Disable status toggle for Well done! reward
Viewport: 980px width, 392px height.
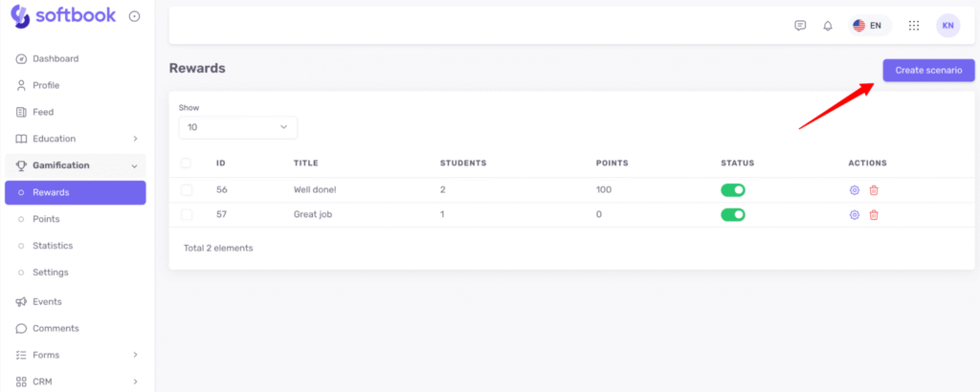pos(733,189)
